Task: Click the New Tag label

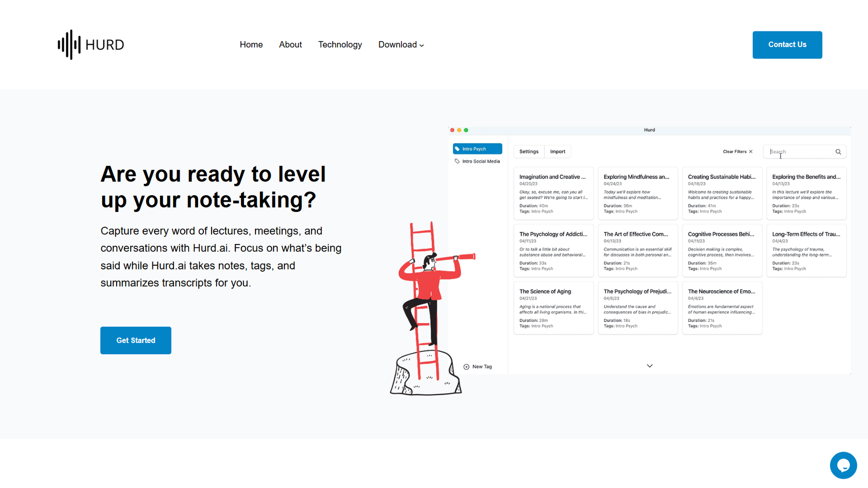Action: [482, 367]
